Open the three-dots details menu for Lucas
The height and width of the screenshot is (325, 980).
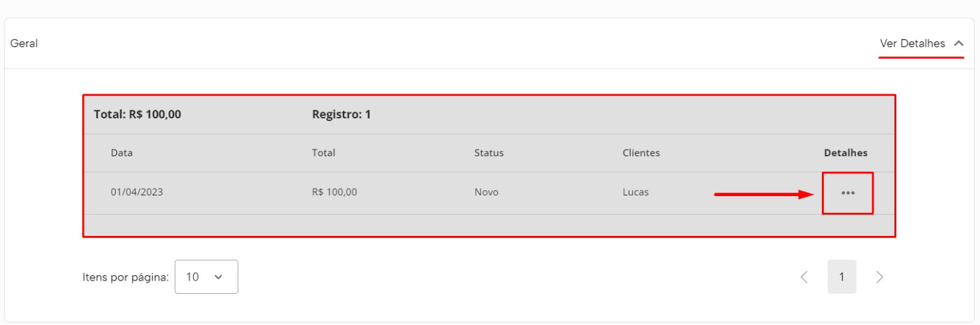[847, 193]
